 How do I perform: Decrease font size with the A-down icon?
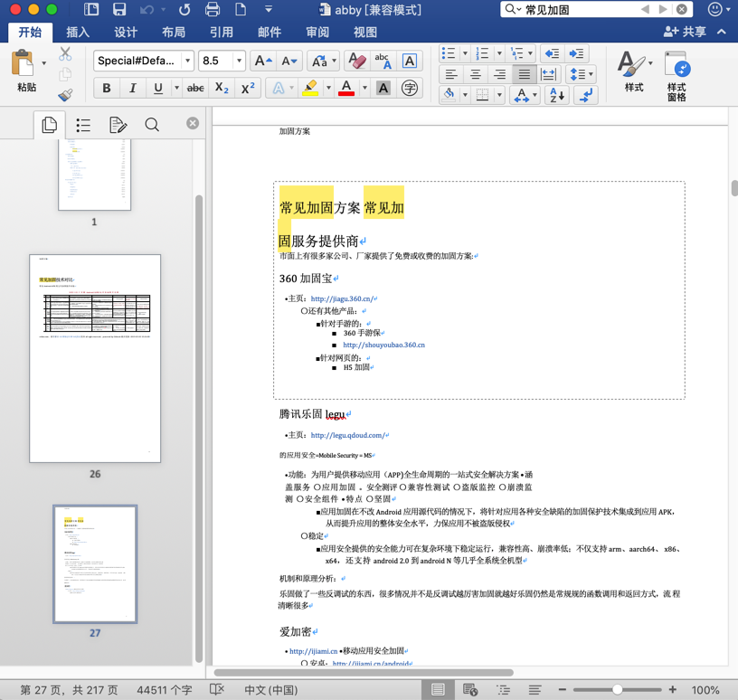tap(289, 61)
